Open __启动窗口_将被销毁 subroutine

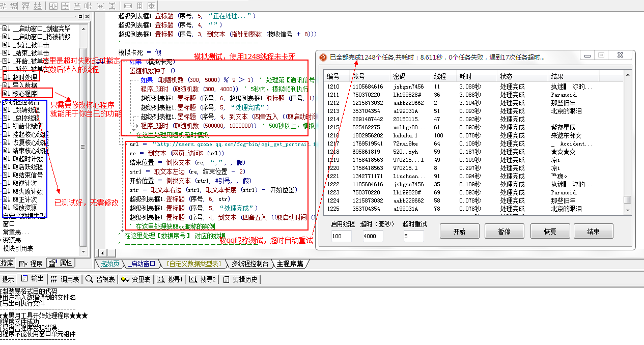point(41,37)
